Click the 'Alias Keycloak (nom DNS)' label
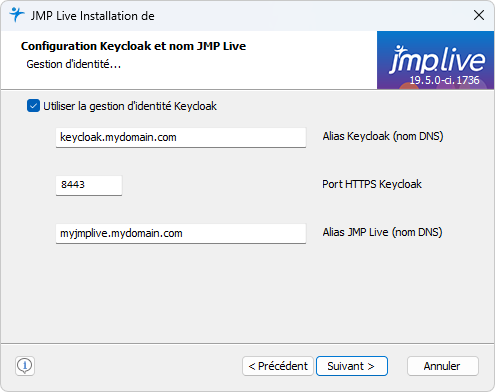Viewport: 495px width, 392px height. pyautogui.click(x=383, y=136)
